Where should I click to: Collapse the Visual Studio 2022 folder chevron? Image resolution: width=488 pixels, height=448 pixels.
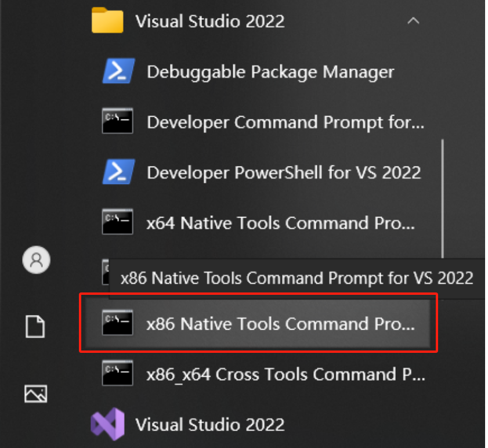coord(413,21)
